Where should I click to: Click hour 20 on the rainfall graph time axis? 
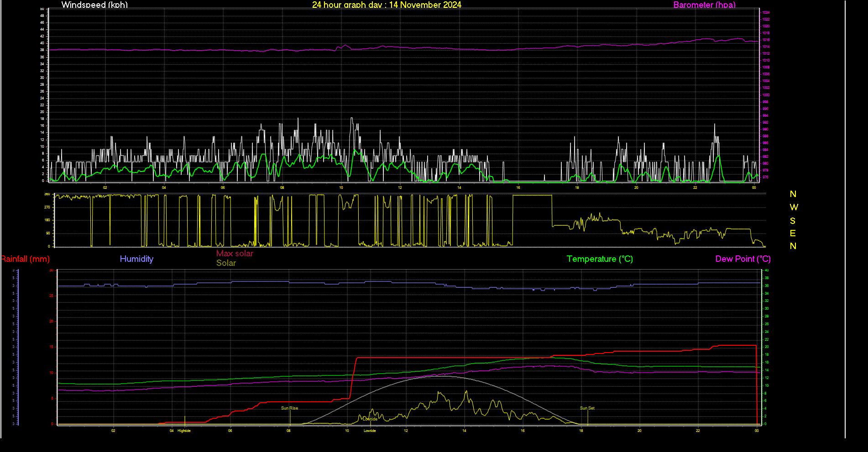pyautogui.click(x=639, y=431)
